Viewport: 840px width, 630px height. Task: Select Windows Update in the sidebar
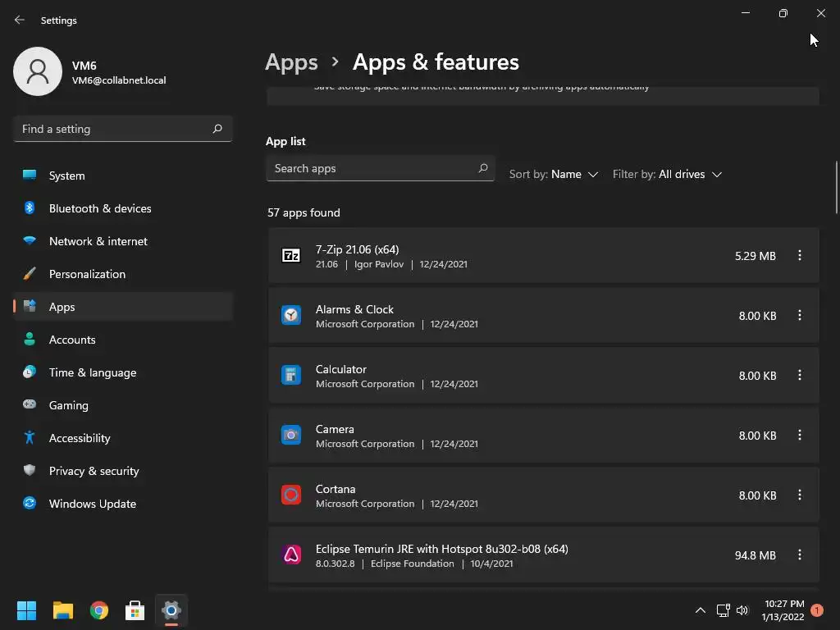92,504
